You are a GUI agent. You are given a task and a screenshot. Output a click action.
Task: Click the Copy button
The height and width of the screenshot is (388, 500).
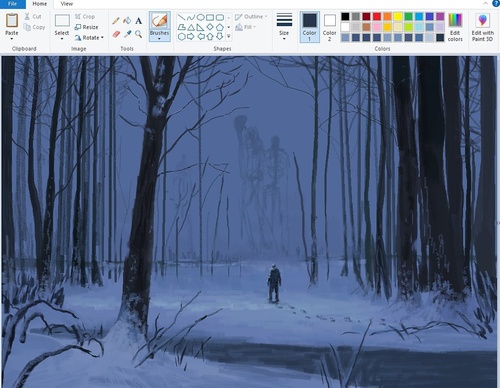pyautogui.click(x=34, y=27)
